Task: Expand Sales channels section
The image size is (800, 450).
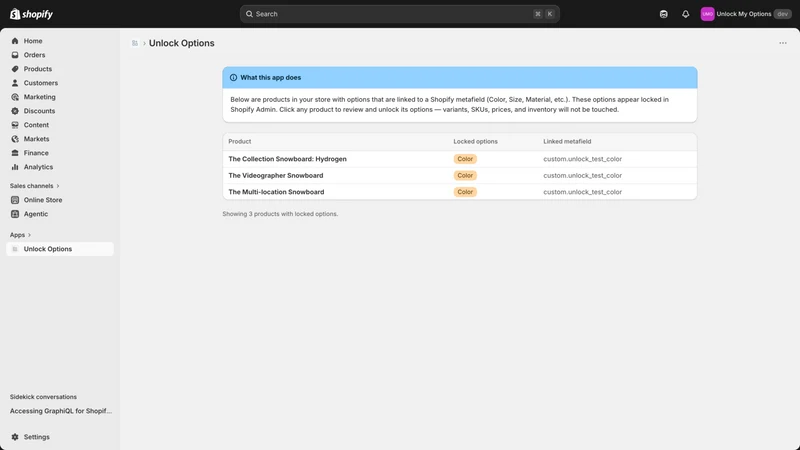Action: [x=34, y=186]
